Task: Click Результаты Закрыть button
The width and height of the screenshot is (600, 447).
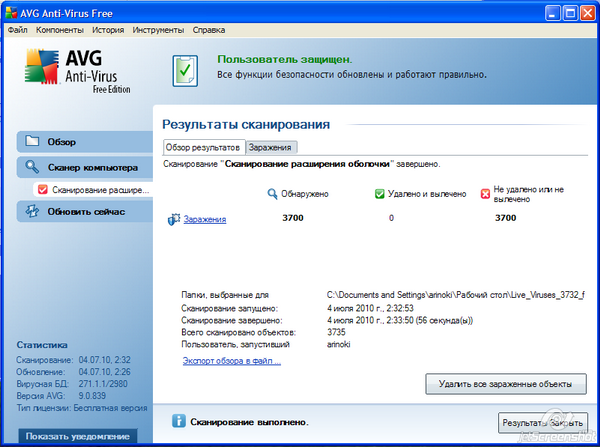Action: click(543, 423)
